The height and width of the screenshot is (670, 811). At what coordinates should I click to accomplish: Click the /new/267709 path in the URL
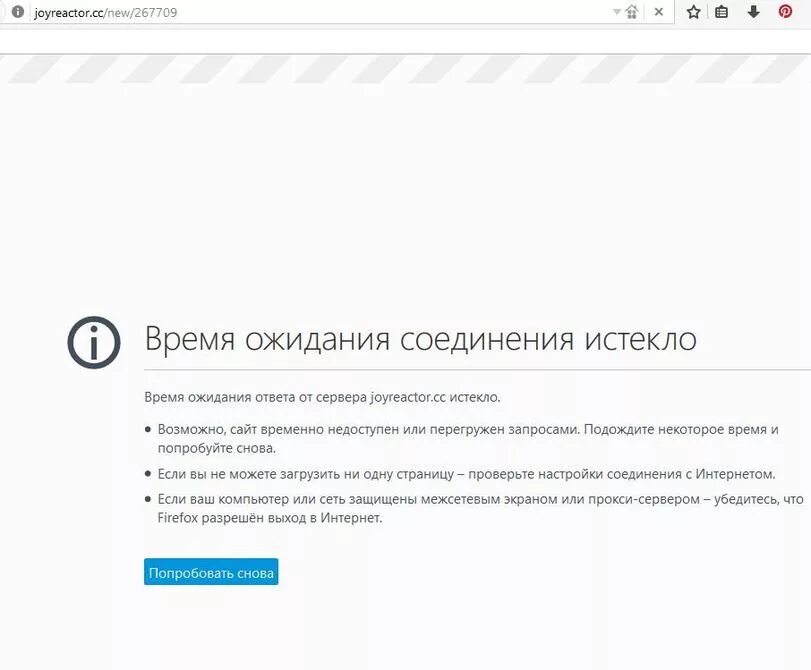click(141, 12)
